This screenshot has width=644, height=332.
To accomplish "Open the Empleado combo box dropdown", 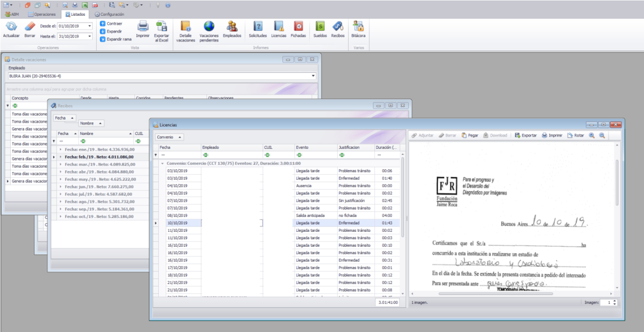I will [x=313, y=76].
